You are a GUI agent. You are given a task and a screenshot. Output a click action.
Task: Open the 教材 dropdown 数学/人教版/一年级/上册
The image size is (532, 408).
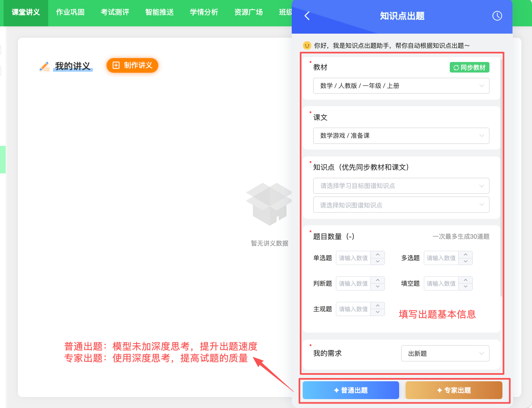[401, 86]
